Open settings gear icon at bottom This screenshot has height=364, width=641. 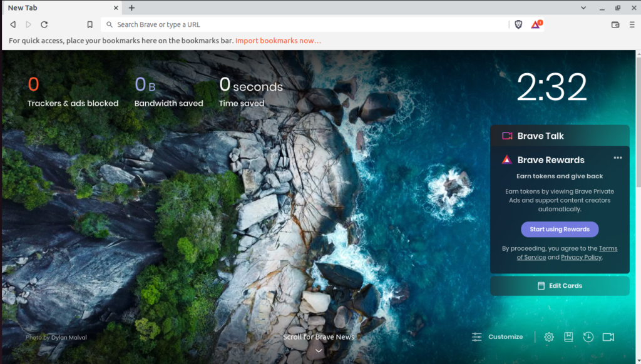coord(548,337)
